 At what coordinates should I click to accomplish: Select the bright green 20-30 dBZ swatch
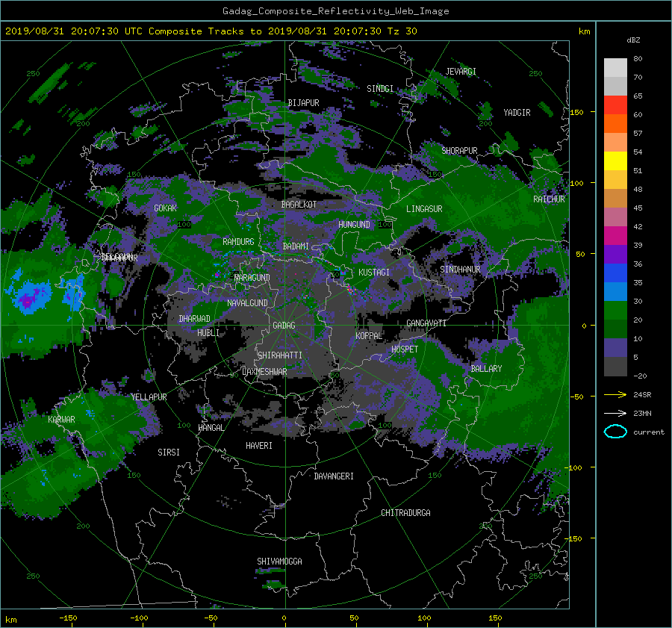coord(615,310)
